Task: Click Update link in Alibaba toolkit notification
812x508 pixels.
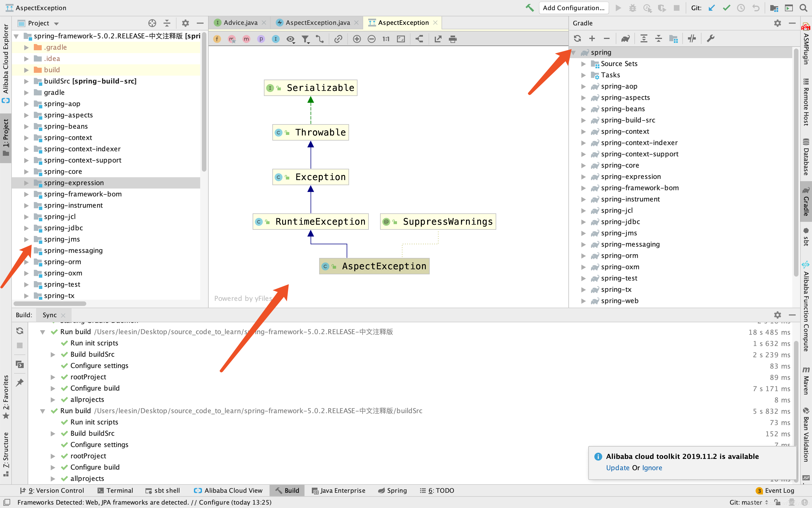Action: click(x=618, y=468)
